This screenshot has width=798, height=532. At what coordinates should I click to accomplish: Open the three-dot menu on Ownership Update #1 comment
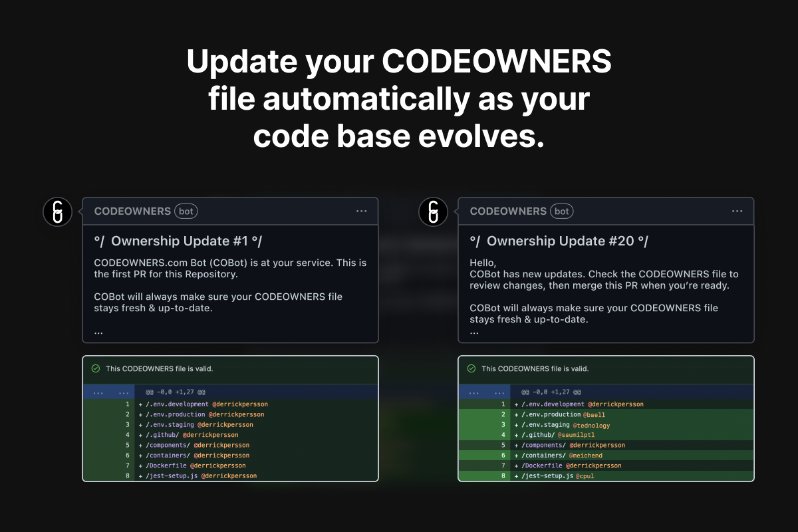point(361,211)
